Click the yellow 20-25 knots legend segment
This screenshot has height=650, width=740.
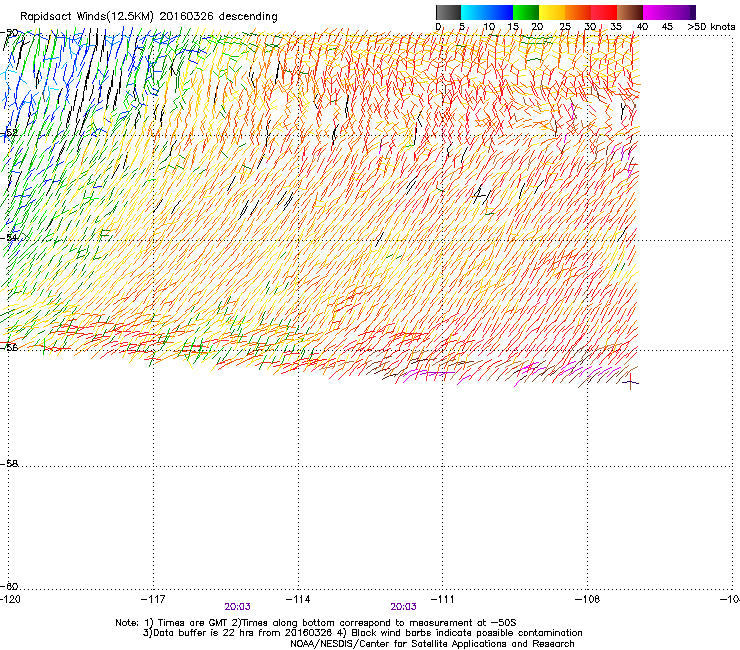click(x=552, y=12)
